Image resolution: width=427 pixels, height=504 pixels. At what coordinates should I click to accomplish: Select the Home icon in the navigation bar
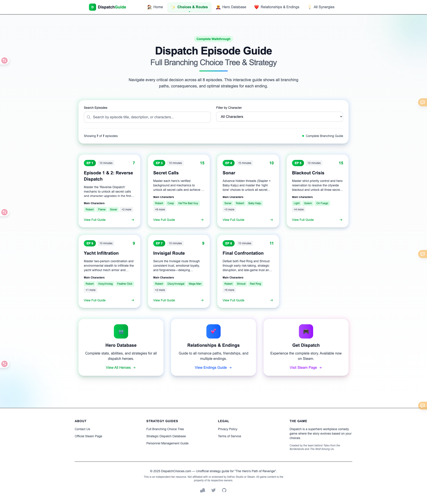[149, 7]
